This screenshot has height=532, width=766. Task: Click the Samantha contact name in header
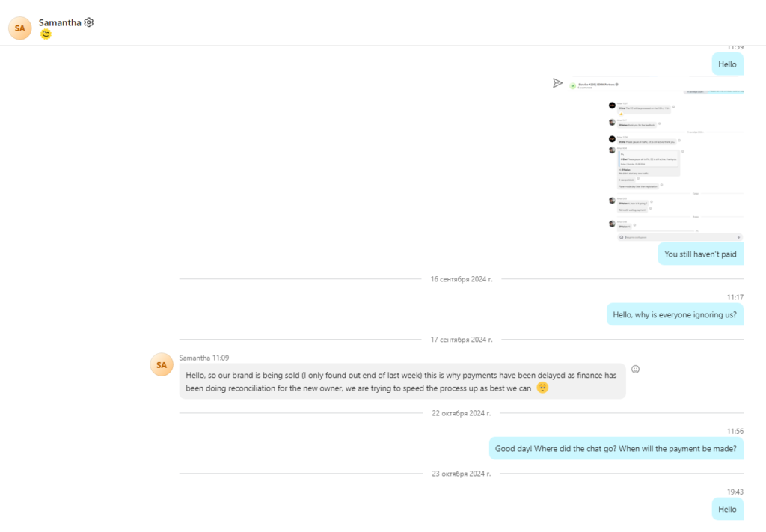[60, 22]
